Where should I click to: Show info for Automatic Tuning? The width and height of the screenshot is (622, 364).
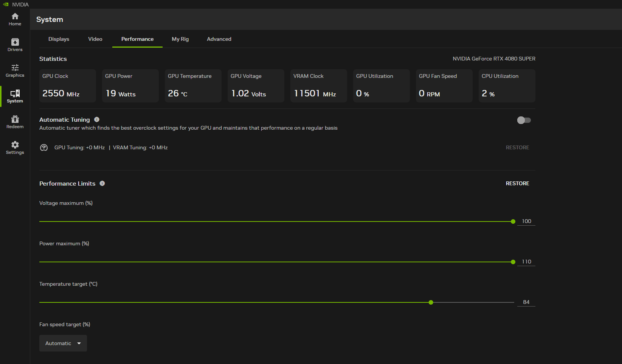[x=97, y=119]
